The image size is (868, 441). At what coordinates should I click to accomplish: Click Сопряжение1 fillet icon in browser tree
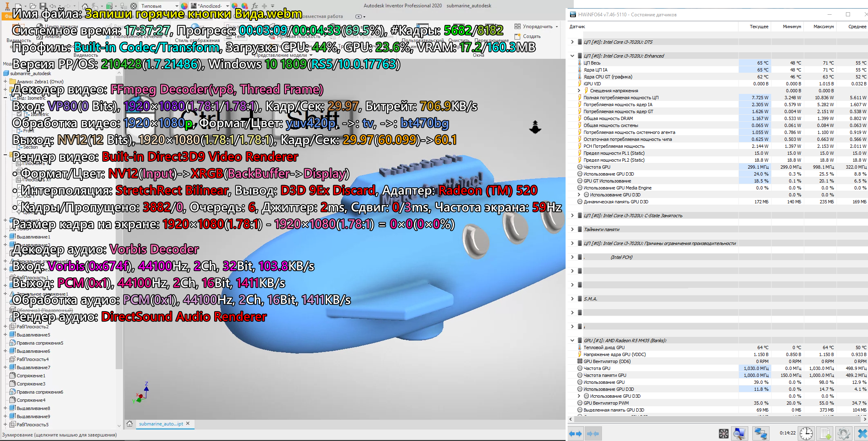(x=13, y=375)
